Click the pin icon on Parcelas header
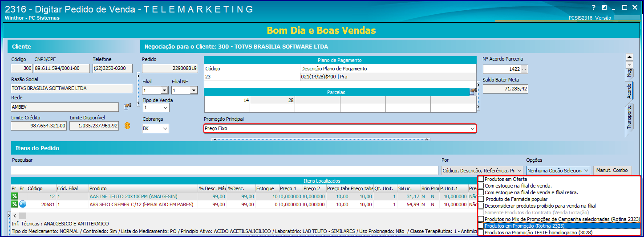The width and height of the screenshot is (644, 237). [x=473, y=92]
